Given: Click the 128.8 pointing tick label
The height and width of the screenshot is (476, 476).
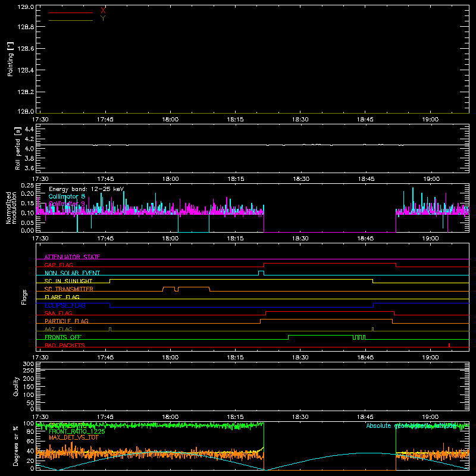Looking at the screenshot, I should tap(26, 27).
